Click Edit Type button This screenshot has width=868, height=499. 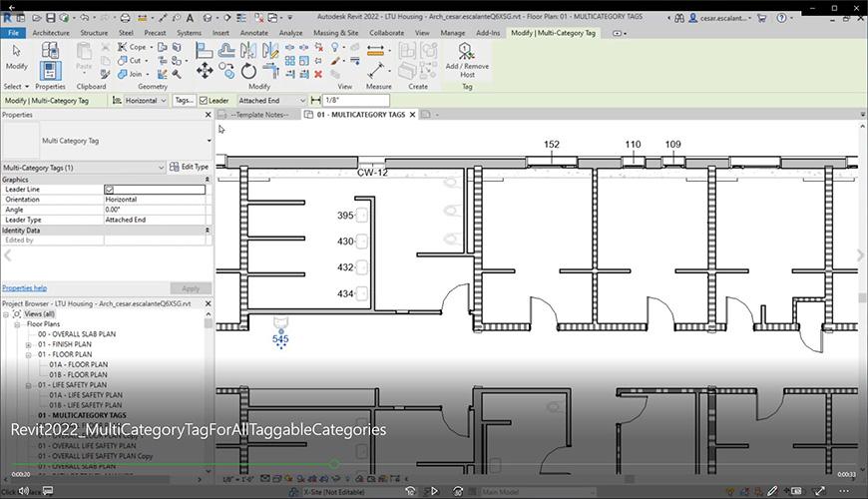[x=190, y=167]
